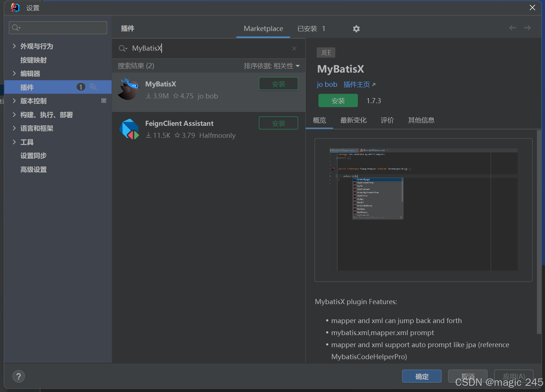The width and height of the screenshot is (545, 392).
Task: Switch to the 已安装 tab
Action: pos(311,28)
